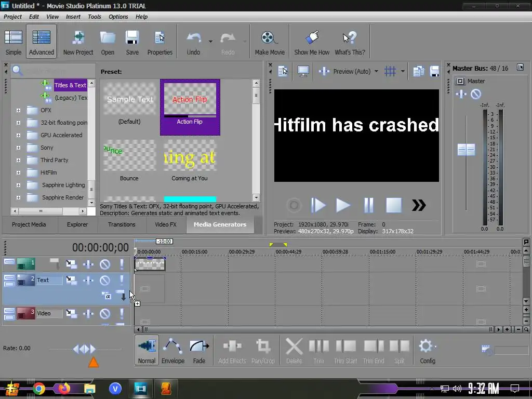This screenshot has height=399, width=532.
Task: Copy snapshot to clipboard in preview
Action: click(x=418, y=71)
